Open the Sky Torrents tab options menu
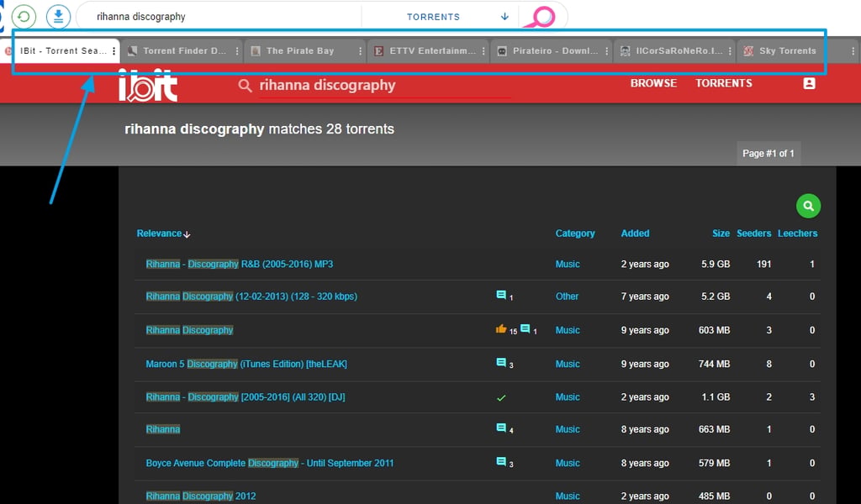Image resolution: width=861 pixels, height=504 pixels. click(x=853, y=51)
